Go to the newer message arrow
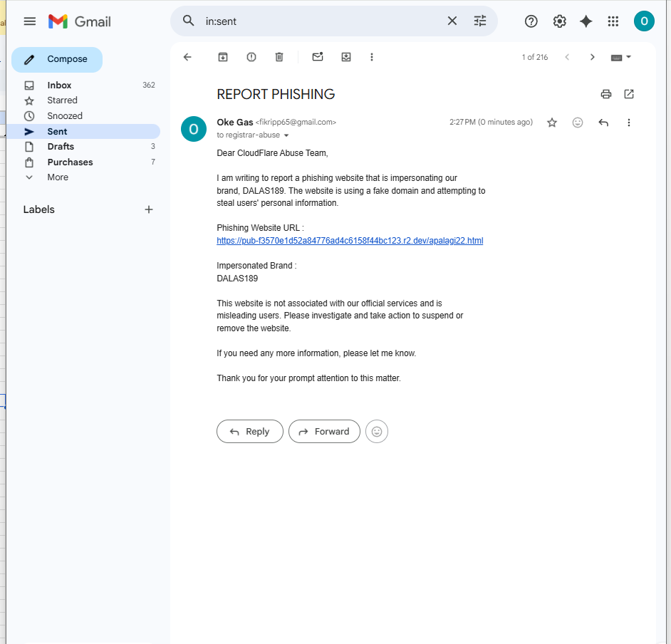Viewport: 671px width, 644px height. [x=566, y=57]
